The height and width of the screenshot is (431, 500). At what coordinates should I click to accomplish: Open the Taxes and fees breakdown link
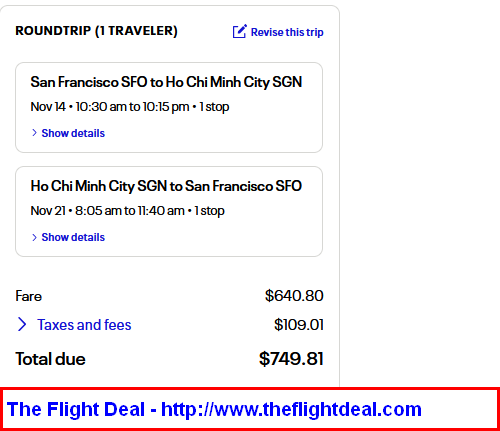[x=84, y=324]
